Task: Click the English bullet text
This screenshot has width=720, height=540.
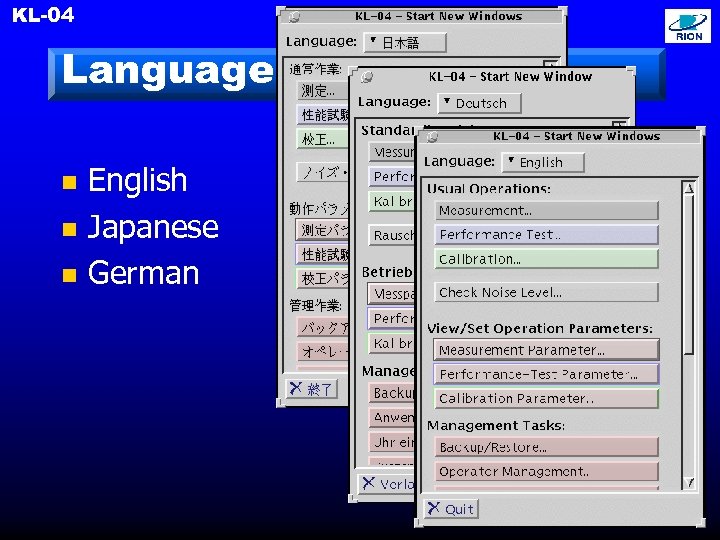Action: pos(137,180)
